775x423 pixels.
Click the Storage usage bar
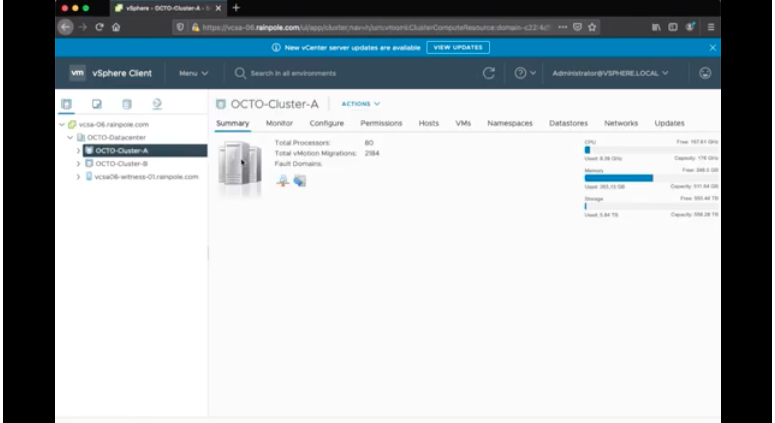click(x=651, y=206)
